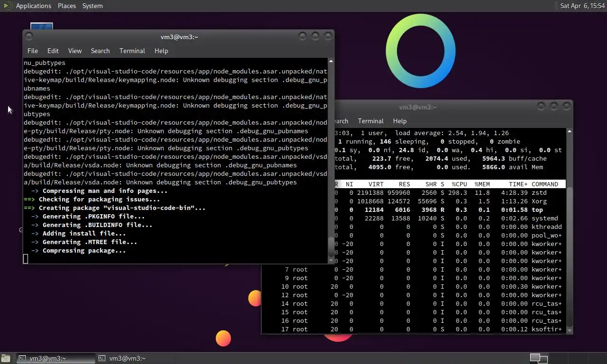Click the RES column header in top
The image size is (607, 364).
point(405,184)
